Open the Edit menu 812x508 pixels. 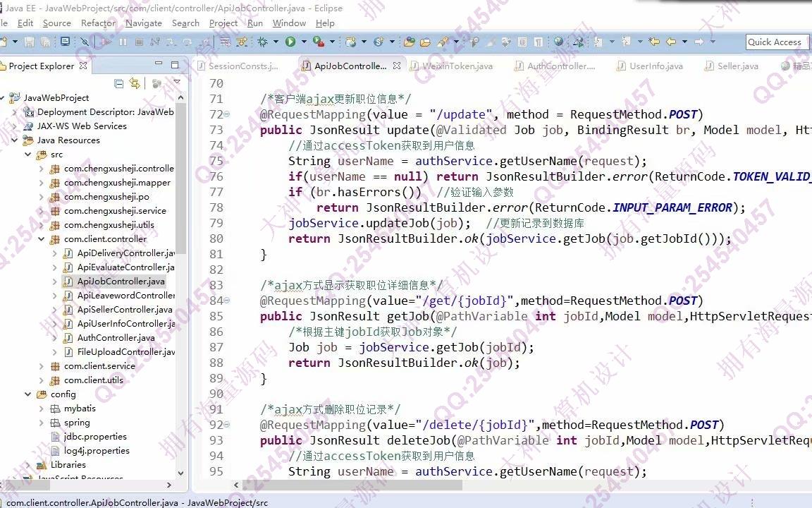point(25,23)
